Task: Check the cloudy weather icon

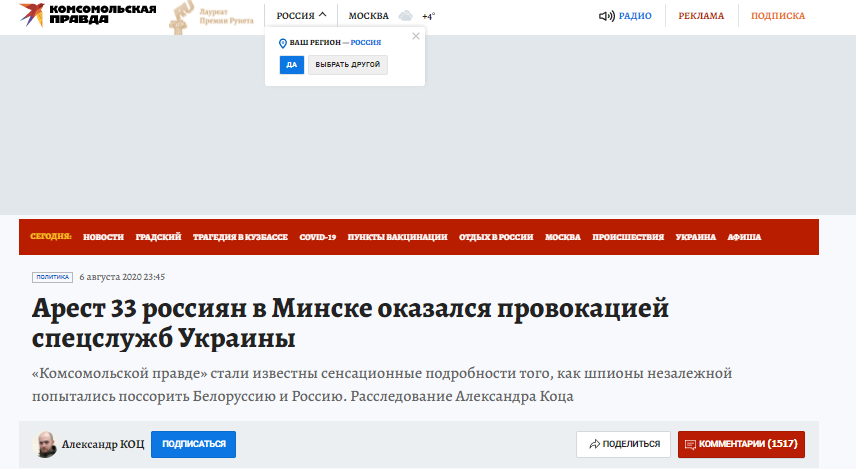Action: [406, 16]
